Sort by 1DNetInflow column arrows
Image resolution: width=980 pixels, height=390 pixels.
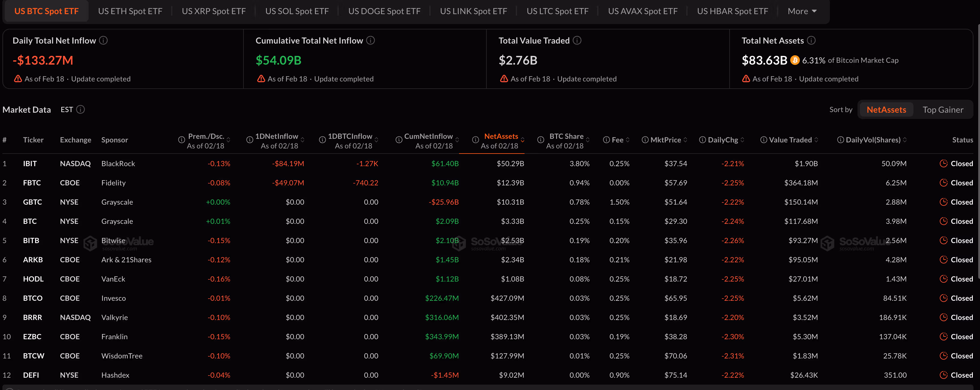coord(302,140)
